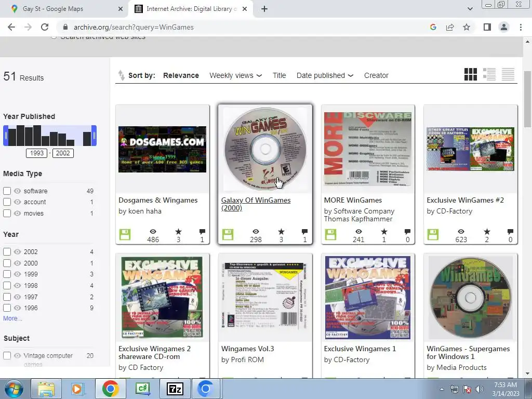Check the account media type filter
Viewport: 532px width, 399px height.
pyautogui.click(x=7, y=202)
